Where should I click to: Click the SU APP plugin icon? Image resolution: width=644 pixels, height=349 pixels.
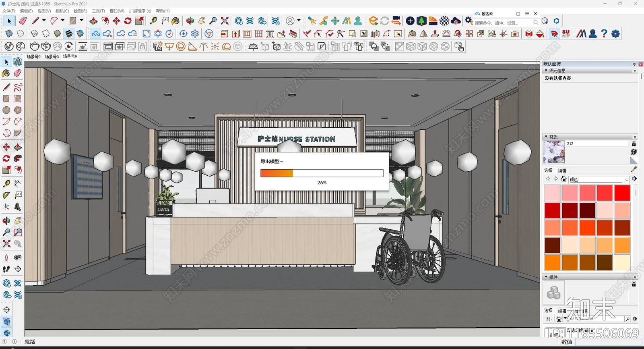tap(566, 33)
